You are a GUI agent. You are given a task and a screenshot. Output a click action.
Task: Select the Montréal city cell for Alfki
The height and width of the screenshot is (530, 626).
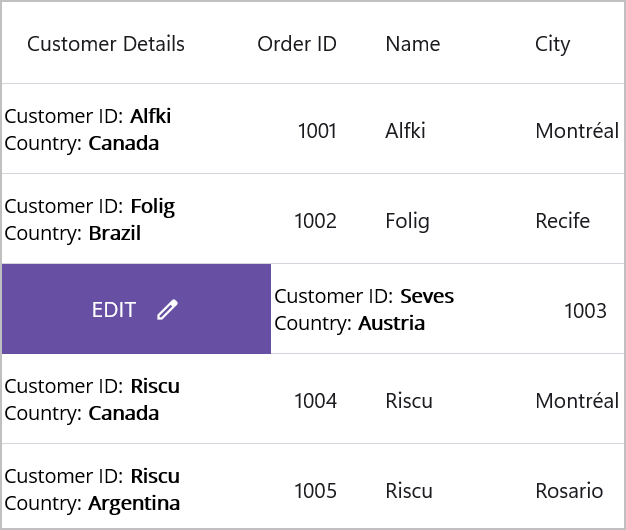point(577,130)
